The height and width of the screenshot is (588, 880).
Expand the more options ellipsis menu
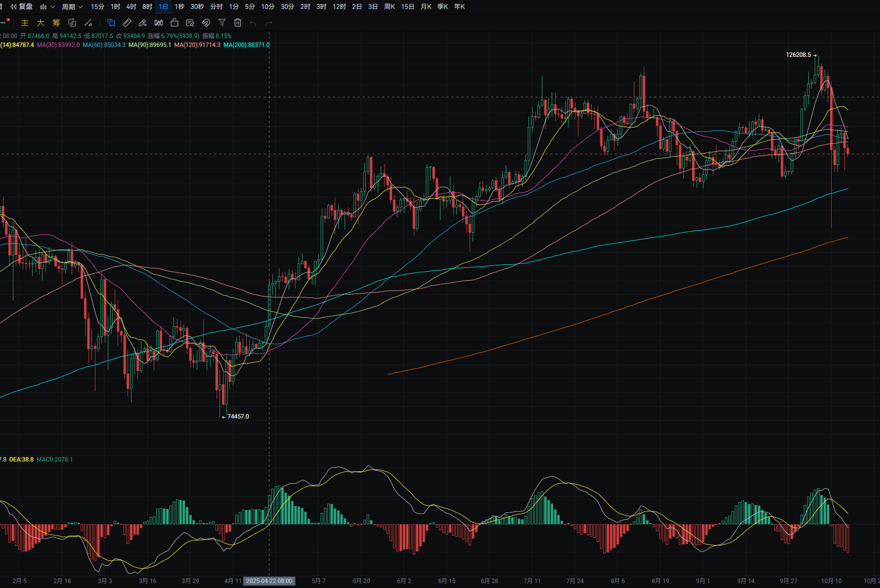pyautogui.click(x=4, y=23)
